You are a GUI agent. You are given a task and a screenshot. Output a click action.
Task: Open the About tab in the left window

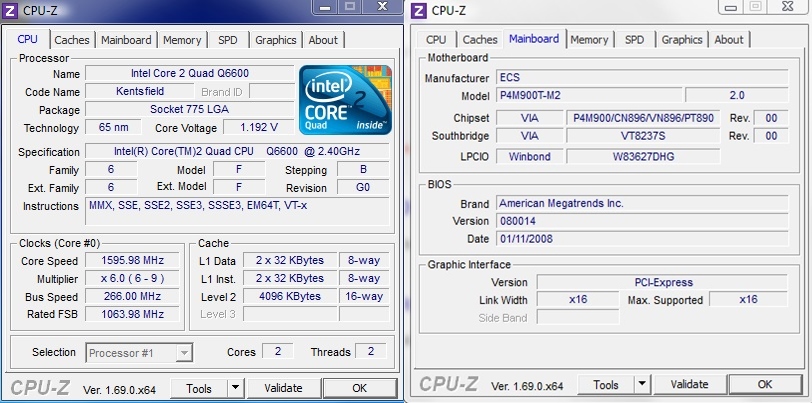323,40
